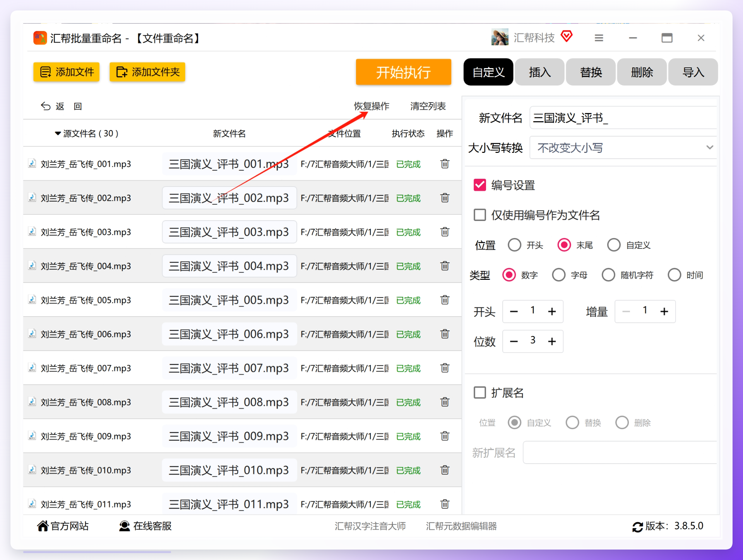Select 末尾 position radio button

[564, 245]
